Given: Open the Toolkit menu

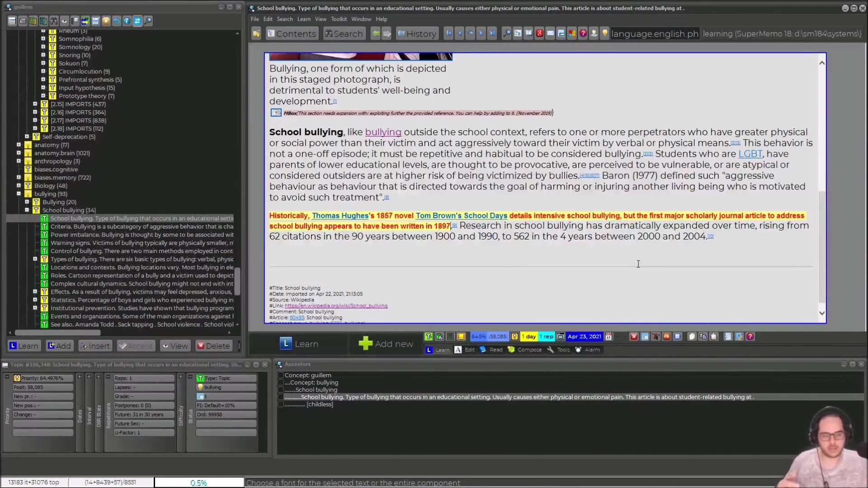Looking at the screenshot, I should [339, 19].
